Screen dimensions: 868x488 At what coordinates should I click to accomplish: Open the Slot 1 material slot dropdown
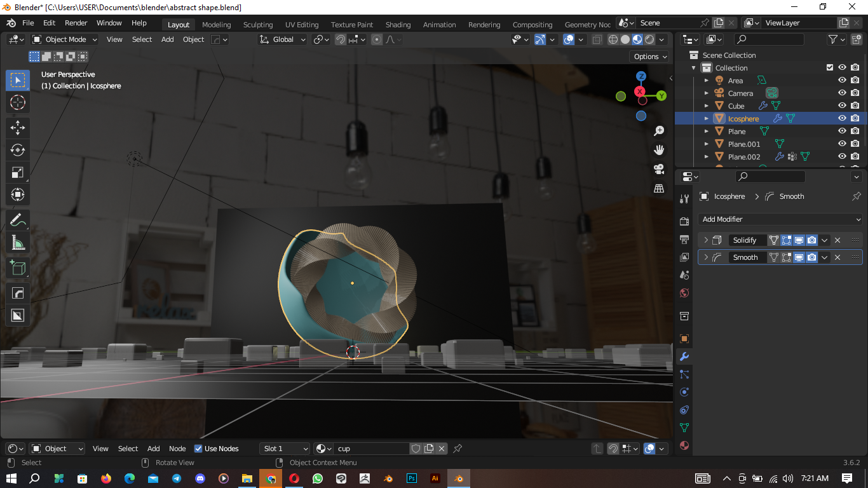coord(285,449)
